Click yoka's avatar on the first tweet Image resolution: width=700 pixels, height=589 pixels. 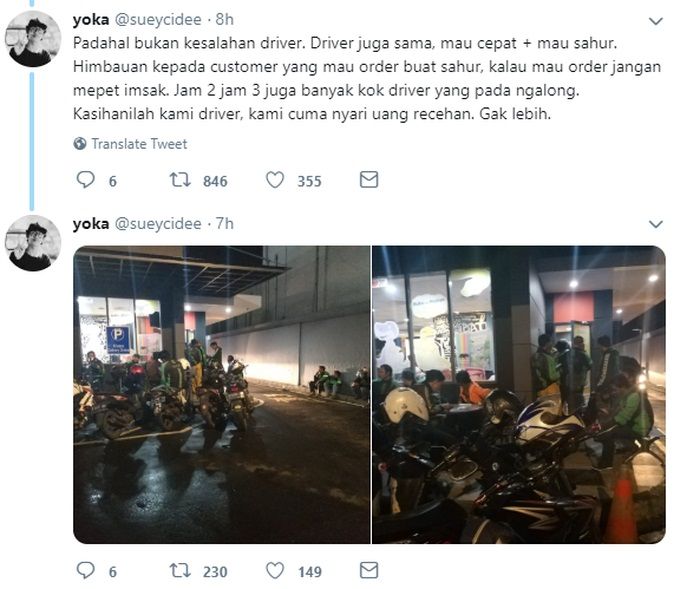point(33,39)
